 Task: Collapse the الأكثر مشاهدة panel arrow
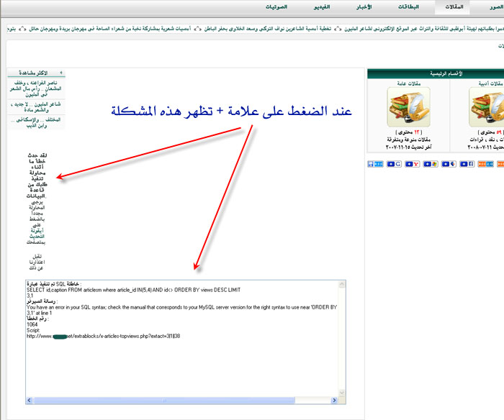pos(60,73)
